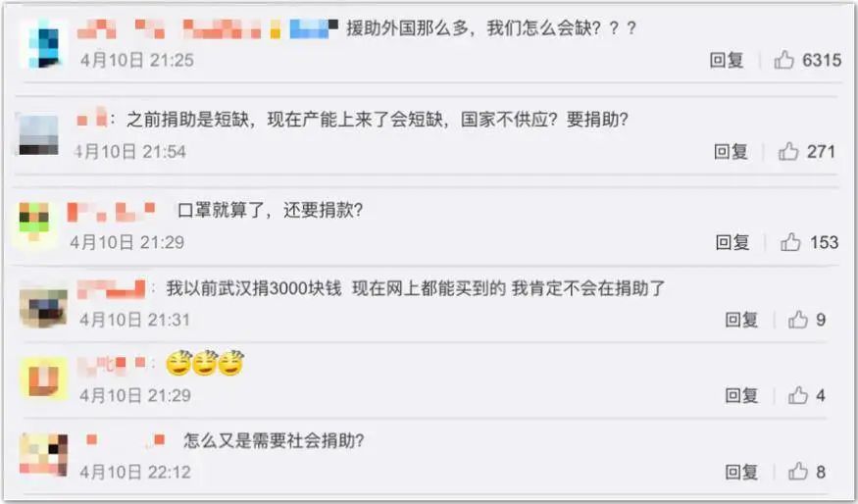The image size is (858, 504).
Task: Click thumbs-up icon beside 271
Action: pyautogui.click(x=788, y=151)
